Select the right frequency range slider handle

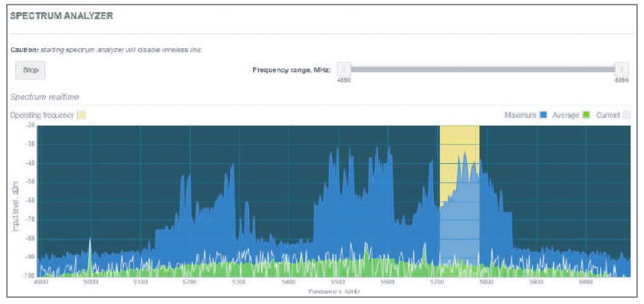tap(622, 70)
